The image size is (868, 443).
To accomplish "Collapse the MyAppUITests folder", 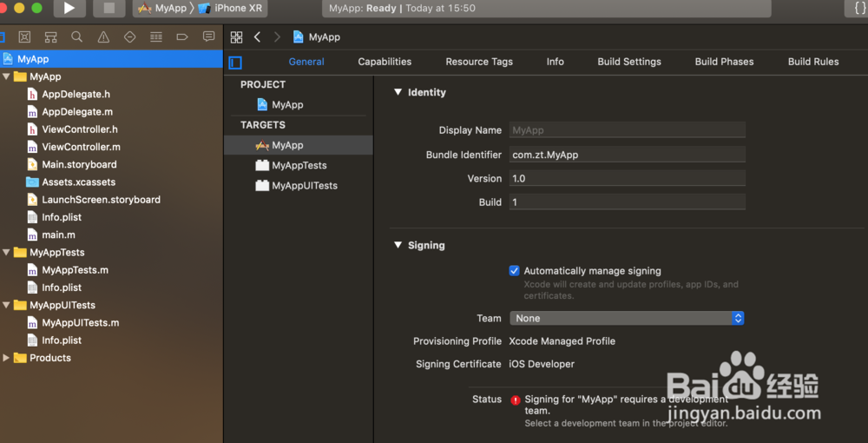I will pos(6,305).
